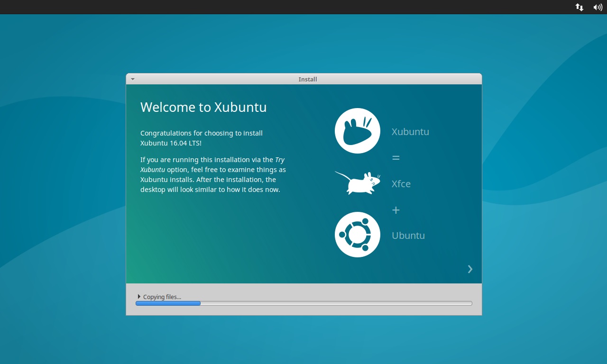Click the 'Xfce' label text
Viewport: 607px width, 364px height.
(x=401, y=184)
